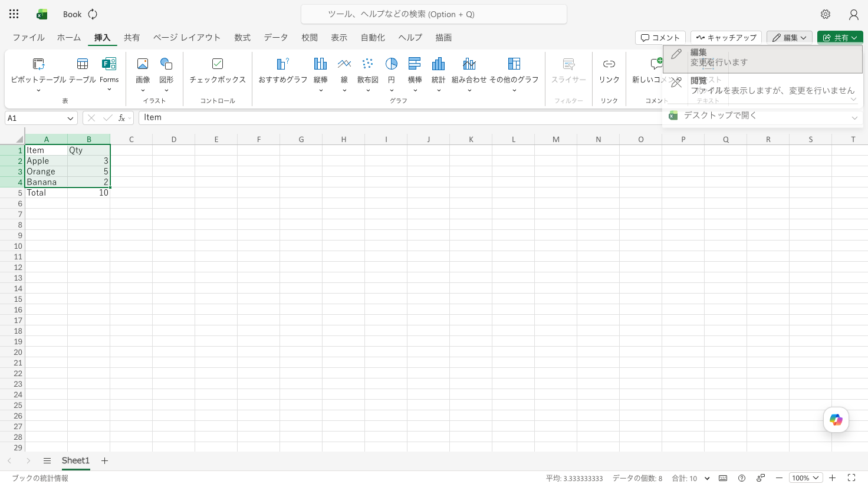
Task: Click the スライサー slicer icon
Action: [569, 64]
